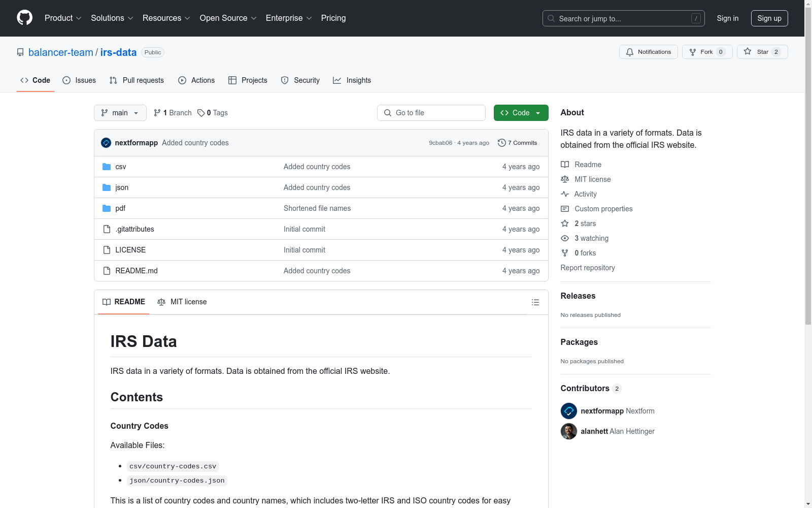Open the Pricing page
Viewport: 812px width, 508px height.
point(333,18)
